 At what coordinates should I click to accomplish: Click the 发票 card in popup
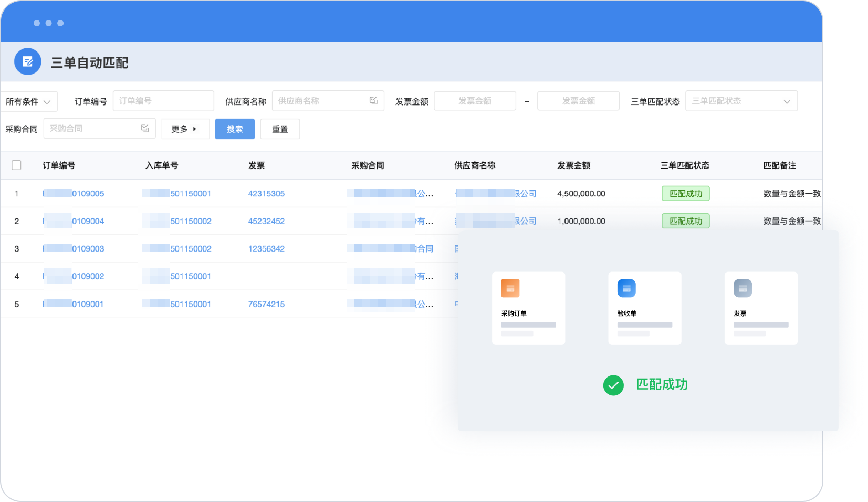click(x=761, y=308)
